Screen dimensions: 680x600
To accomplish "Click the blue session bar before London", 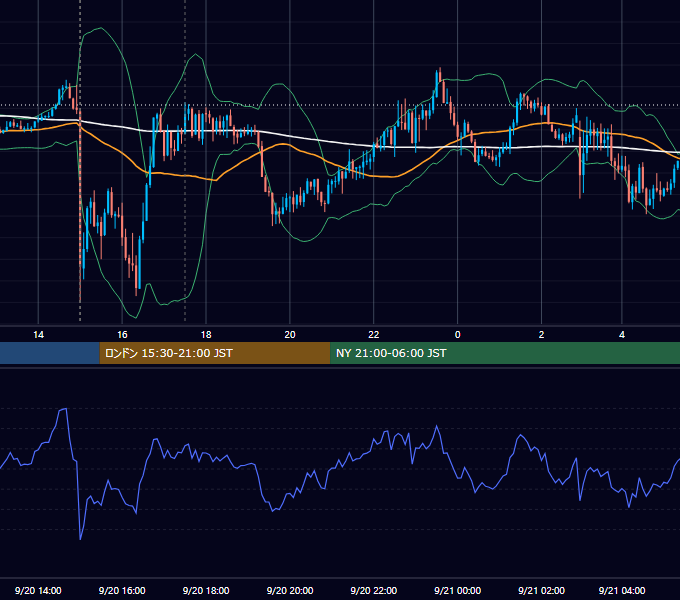I will [50, 353].
